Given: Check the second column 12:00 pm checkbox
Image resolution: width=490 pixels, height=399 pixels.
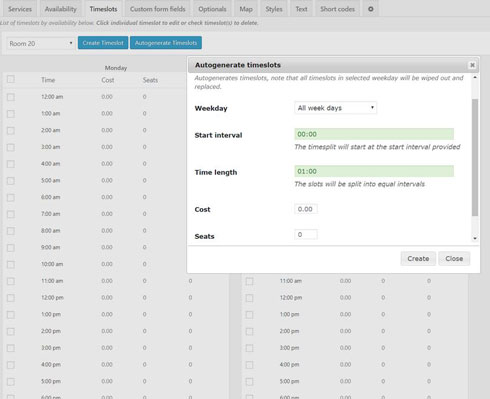Looking at the screenshot, I should [249, 298].
